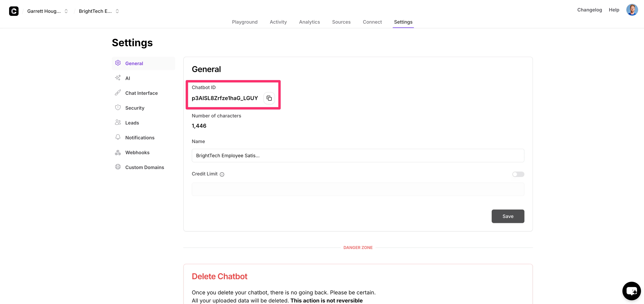Click the Webhooks icon in sidebar
The height and width of the screenshot is (304, 644).
pyautogui.click(x=118, y=152)
